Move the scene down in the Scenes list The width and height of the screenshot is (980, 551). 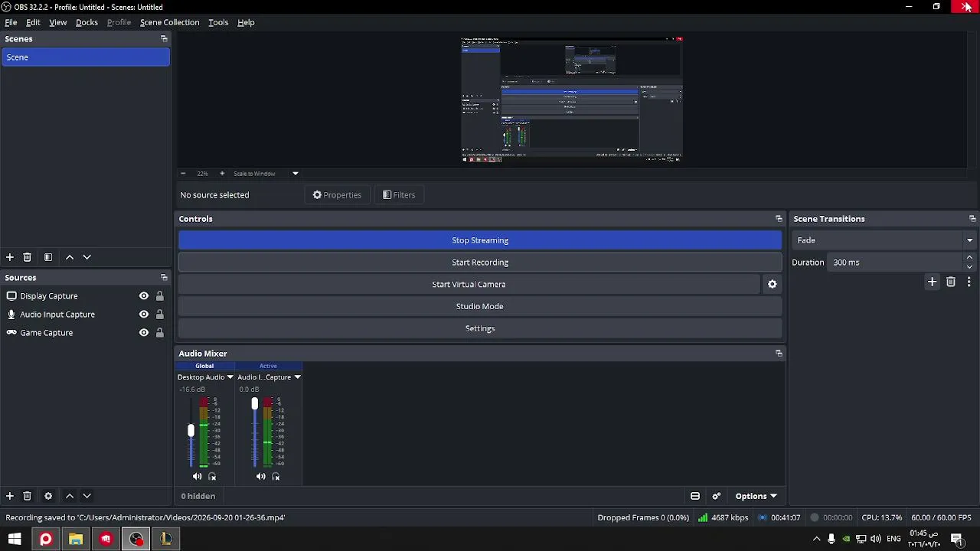click(x=87, y=257)
